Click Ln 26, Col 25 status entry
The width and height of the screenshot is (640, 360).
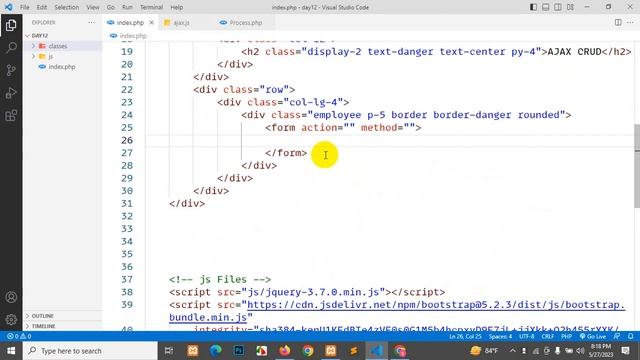[x=465, y=336]
